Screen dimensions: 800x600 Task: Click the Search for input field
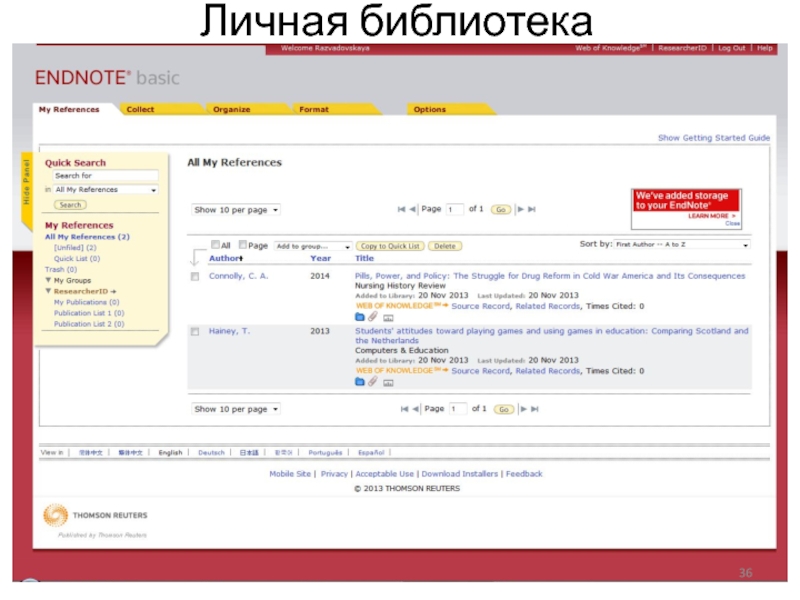coord(106,176)
